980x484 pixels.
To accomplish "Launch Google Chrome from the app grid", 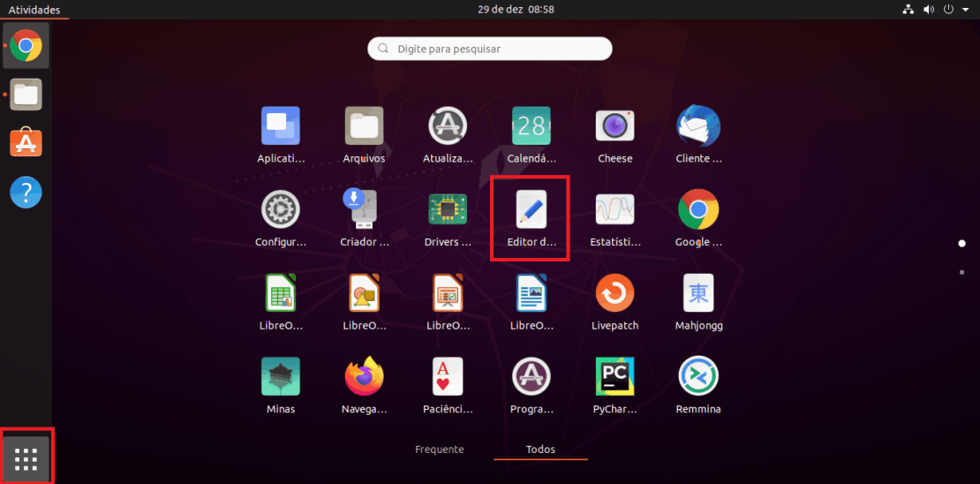I will point(698,208).
